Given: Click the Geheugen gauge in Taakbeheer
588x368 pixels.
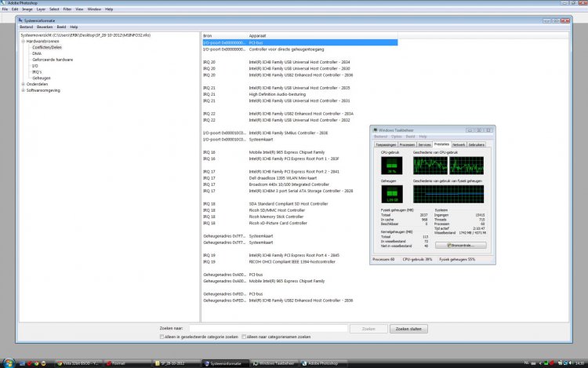Looking at the screenshot, I should point(391,194).
